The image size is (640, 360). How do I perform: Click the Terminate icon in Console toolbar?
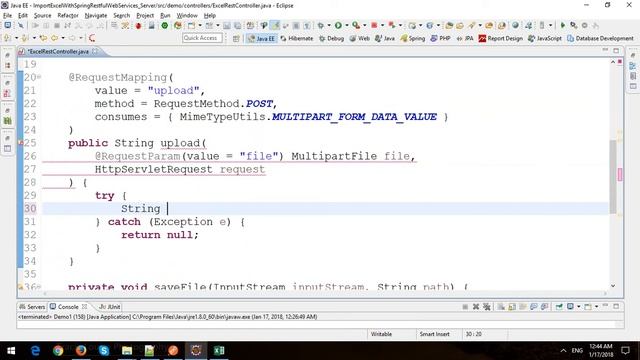pos(465,307)
